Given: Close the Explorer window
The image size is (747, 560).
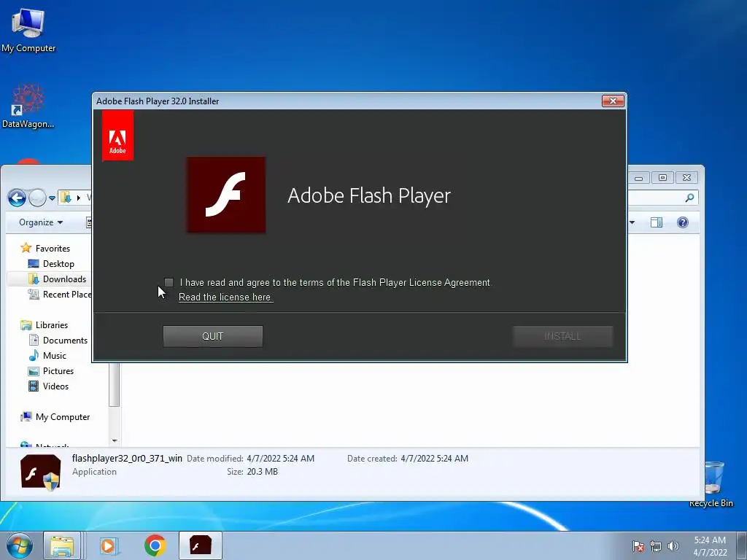Looking at the screenshot, I should click(686, 178).
